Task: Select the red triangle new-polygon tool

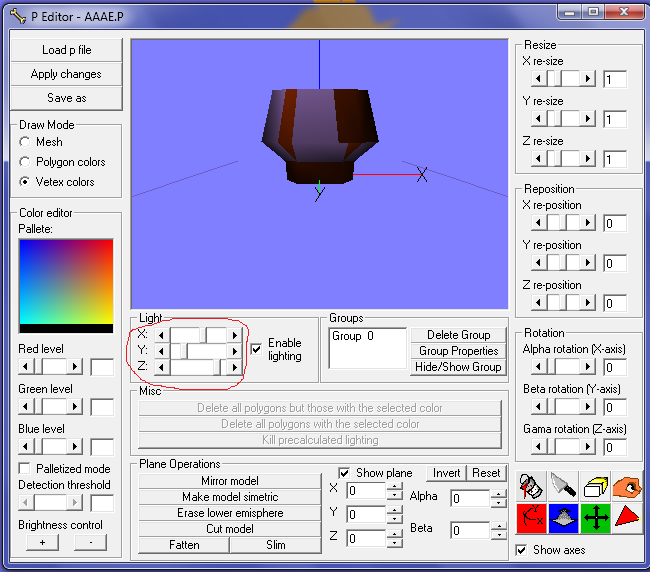Action: pyautogui.click(x=627, y=518)
